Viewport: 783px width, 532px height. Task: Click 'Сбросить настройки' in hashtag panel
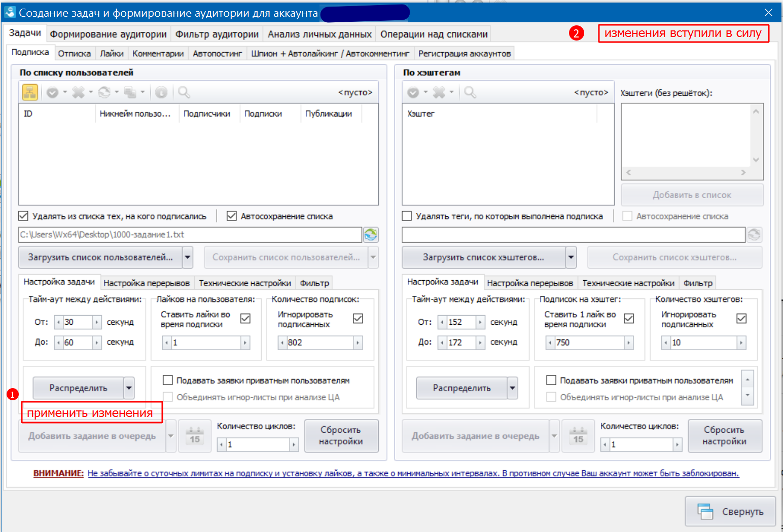click(x=724, y=436)
